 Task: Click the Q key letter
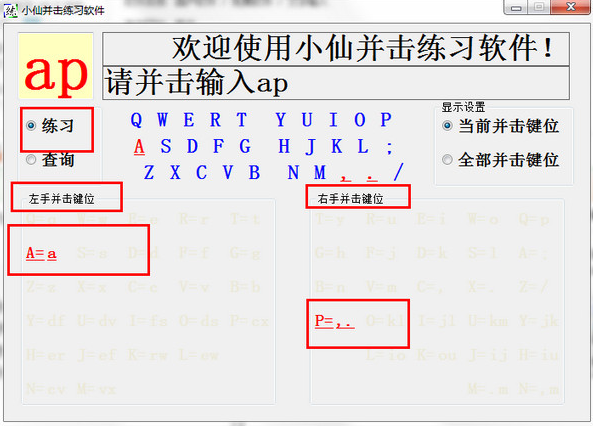click(136, 120)
